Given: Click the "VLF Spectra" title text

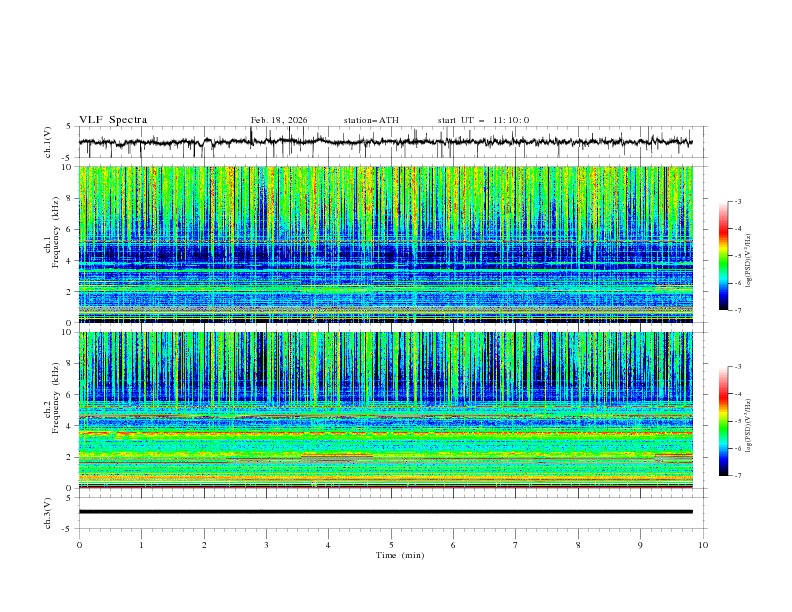Looking at the screenshot, I should [x=113, y=120].
